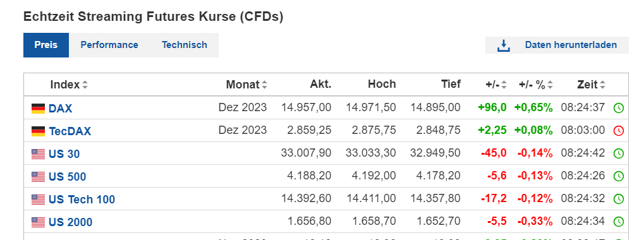The height and width of the screenshot is (240, 644).
Task: Click the clock icon in US 500 row
Action: point(618,176)
